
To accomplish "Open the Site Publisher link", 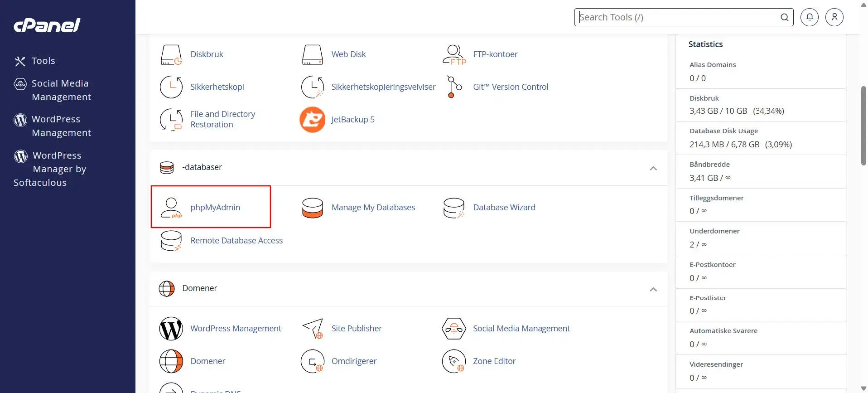I will 357,329.
